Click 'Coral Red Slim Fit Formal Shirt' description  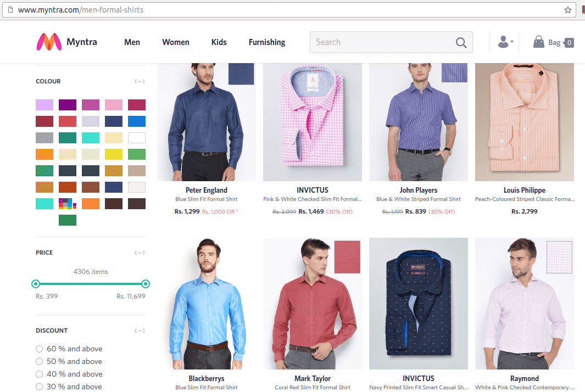(x=313, y=388)
